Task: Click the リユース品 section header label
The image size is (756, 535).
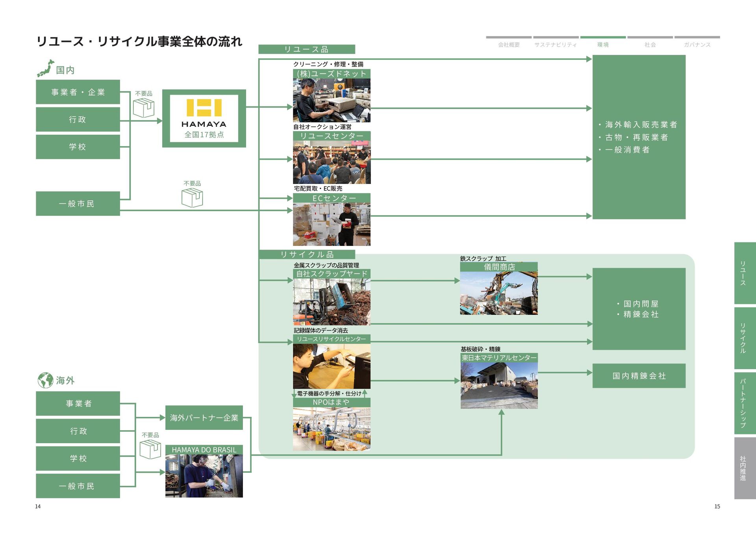Action: [306, 49]
